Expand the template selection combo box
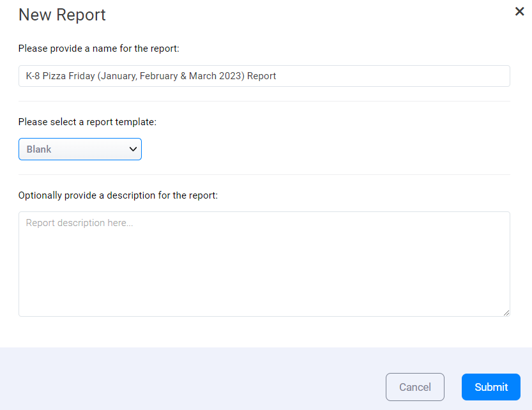This screenshot has height=410, width=532. point(80,149)
